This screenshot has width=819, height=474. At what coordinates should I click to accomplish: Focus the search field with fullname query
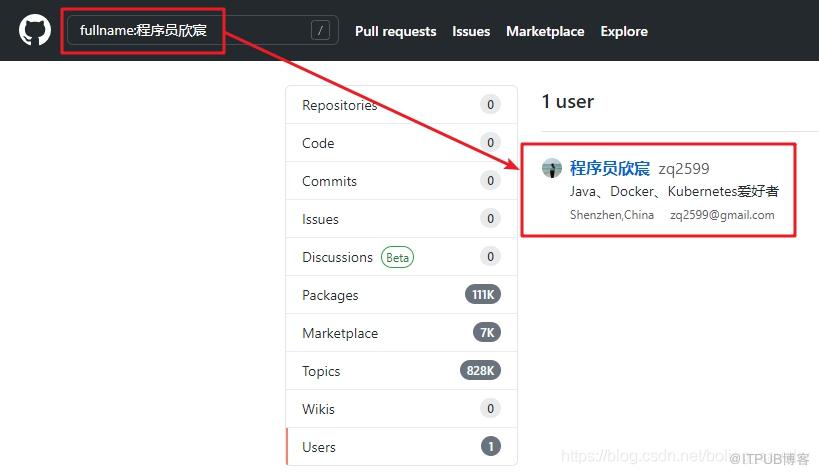[x=203, y=30]
